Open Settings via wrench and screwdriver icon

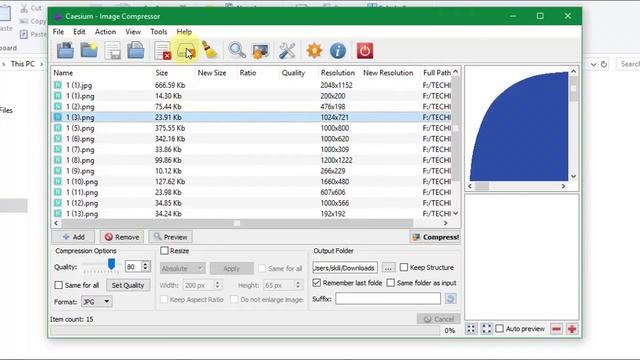(287, 51)
